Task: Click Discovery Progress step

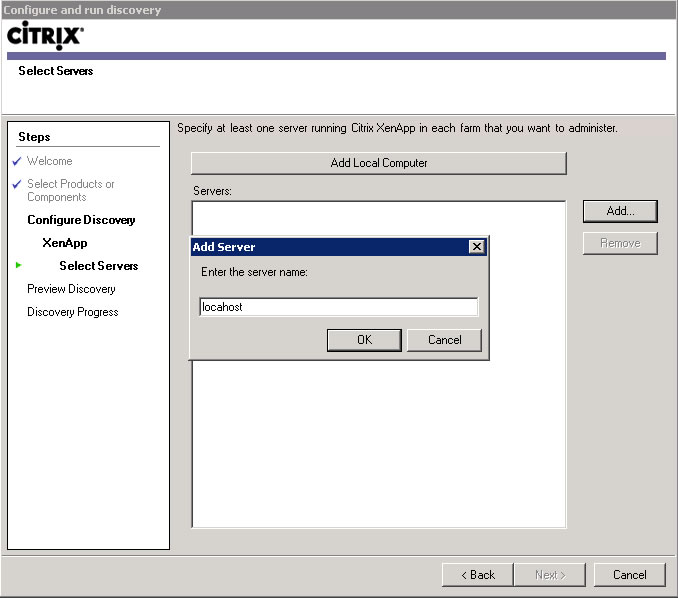Action: [x=73, y=312]
